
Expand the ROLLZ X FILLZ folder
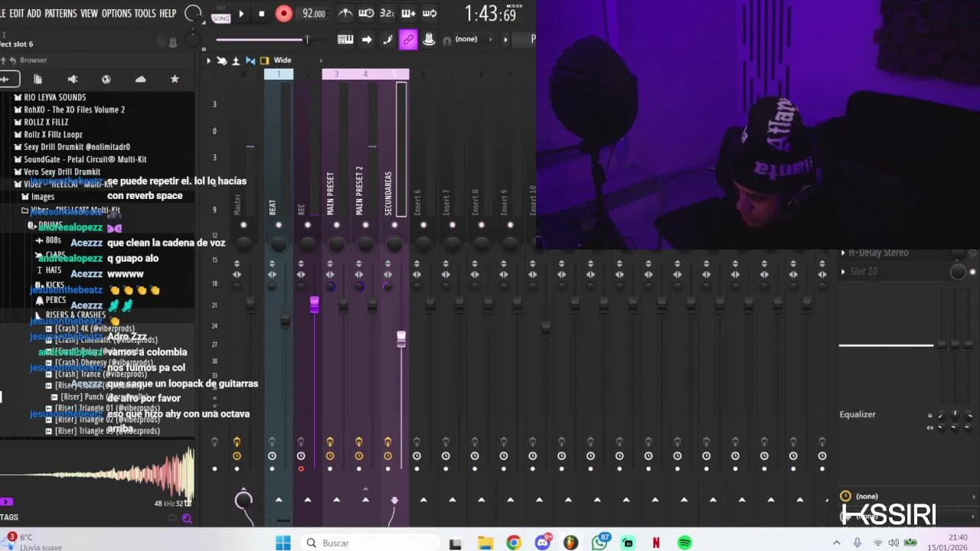pyautogui.click(x=41, y=122)
